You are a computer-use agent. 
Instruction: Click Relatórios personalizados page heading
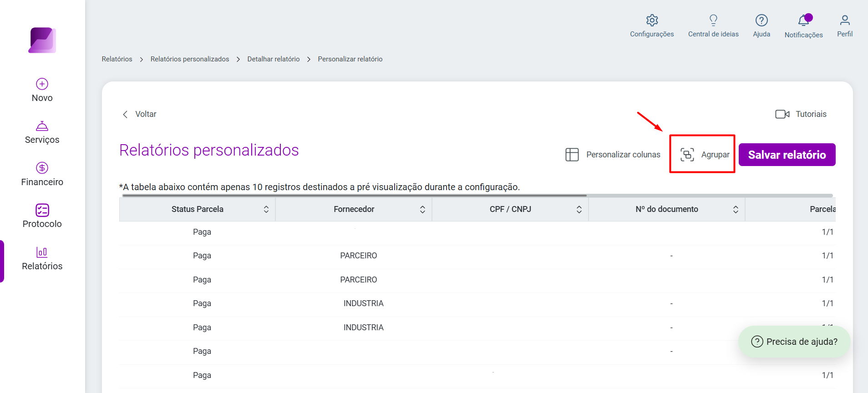[209, 150]
